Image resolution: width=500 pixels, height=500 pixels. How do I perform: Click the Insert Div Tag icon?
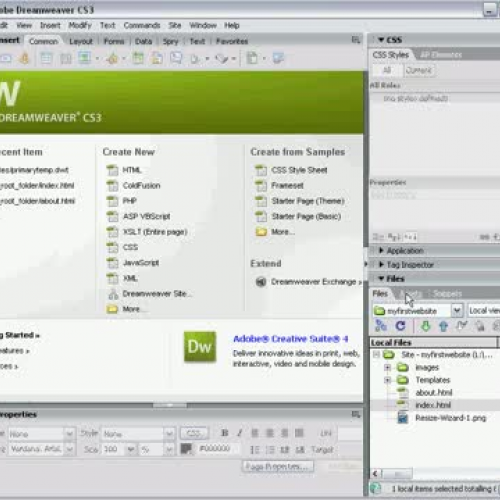(65, 59)
